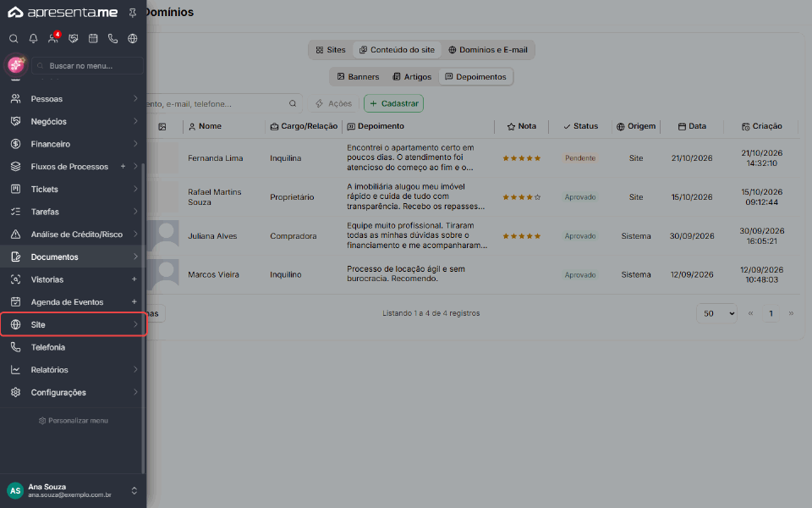Open the pink AI assistant icon
This screenshot has width=812, height=508.
coord(16,65)
